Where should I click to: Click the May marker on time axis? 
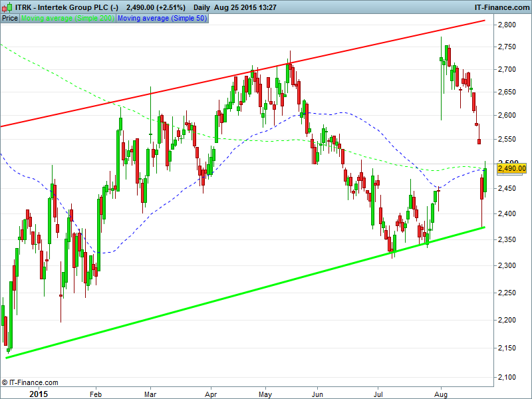coord(265,392)
